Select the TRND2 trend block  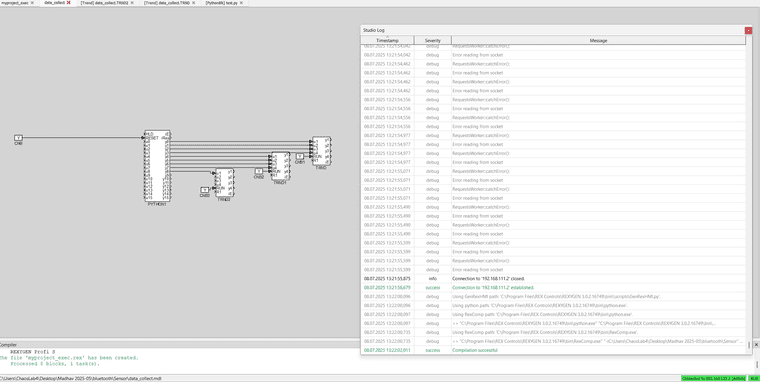(x=224, y=183)
